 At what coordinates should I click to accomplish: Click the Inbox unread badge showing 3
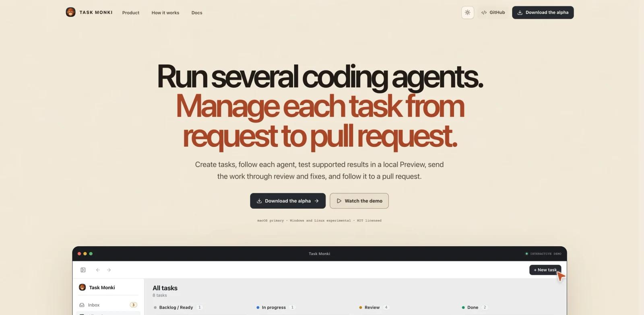[134, 305]
